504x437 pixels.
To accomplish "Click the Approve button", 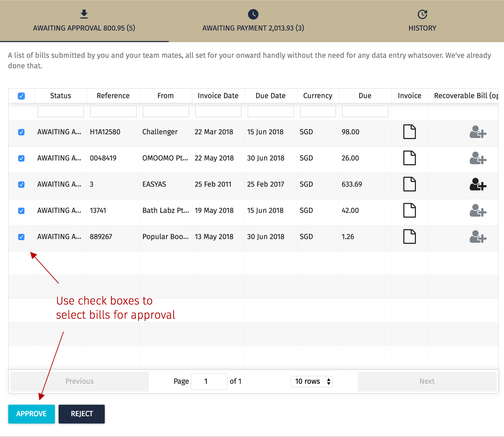I will point(32,414).
